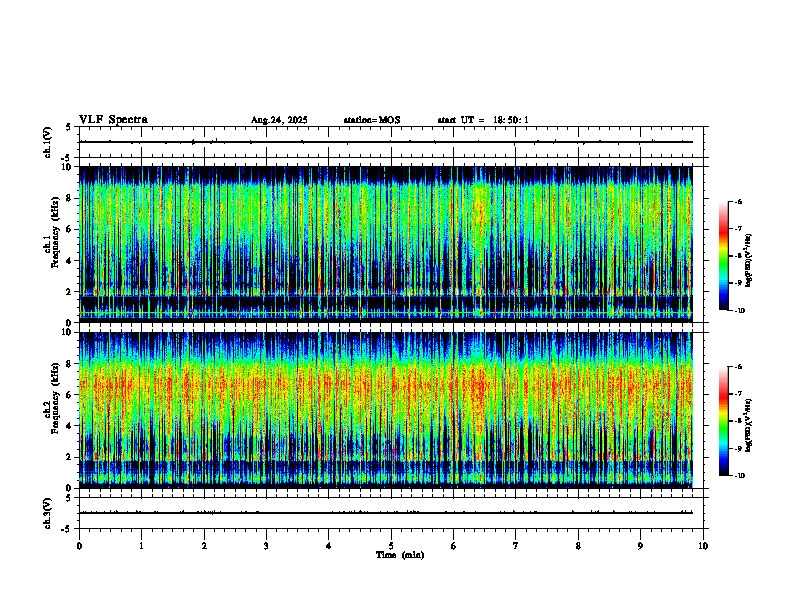The height and width of the screenshot is (612, 792).
Task: Click the time axis tick label "6"
Action: pyautogui.click(x=454, y=546)
